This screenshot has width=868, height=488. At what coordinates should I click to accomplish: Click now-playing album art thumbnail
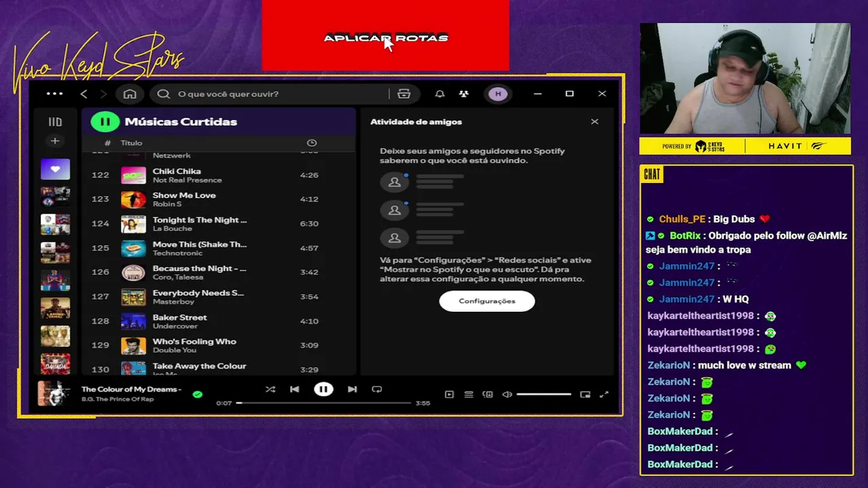point(54,394)
